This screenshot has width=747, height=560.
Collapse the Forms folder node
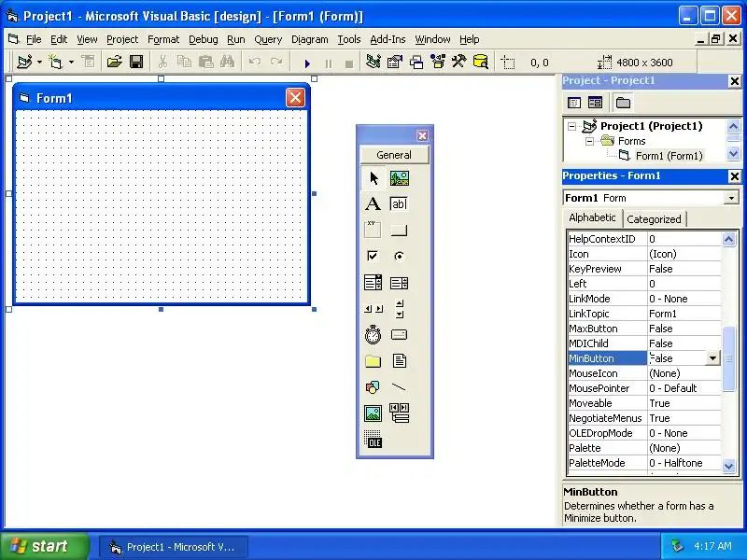click(589, 141)
